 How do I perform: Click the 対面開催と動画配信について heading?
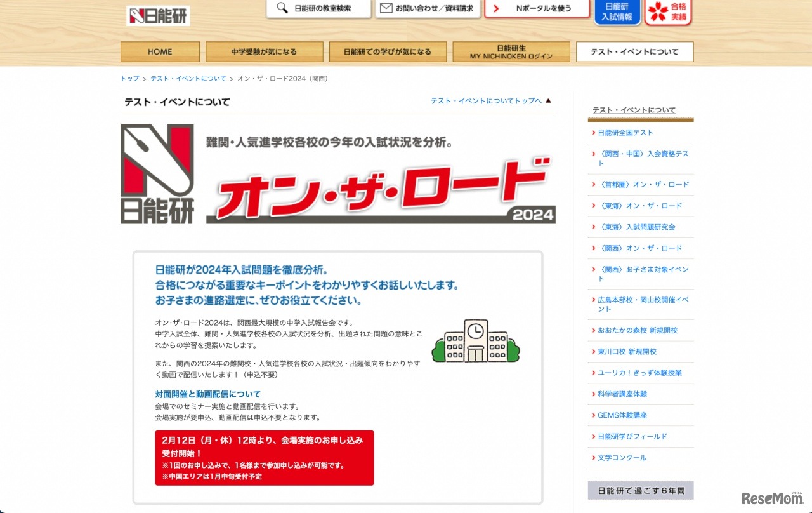point(207,394)
